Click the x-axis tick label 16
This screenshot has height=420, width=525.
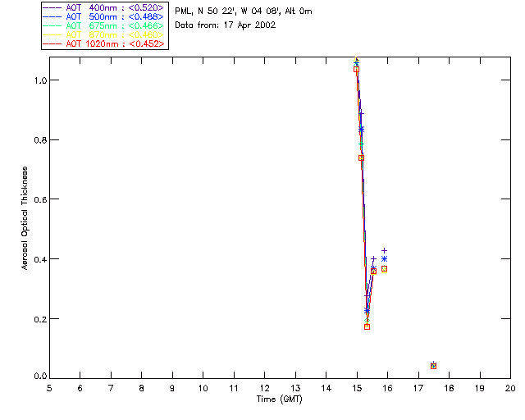click(388, 388)
